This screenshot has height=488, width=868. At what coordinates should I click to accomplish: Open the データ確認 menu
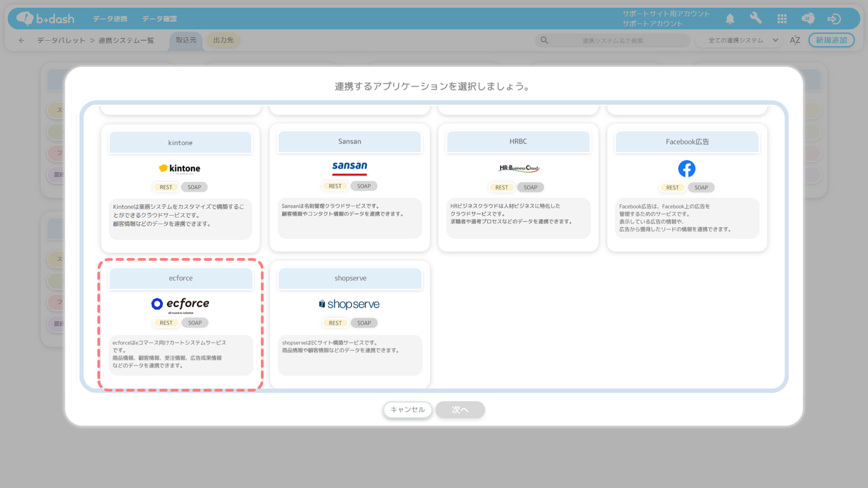click(159, 19)
